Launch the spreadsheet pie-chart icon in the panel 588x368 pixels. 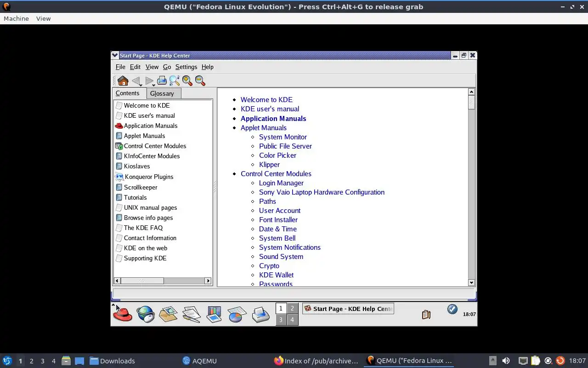(237, 314)
